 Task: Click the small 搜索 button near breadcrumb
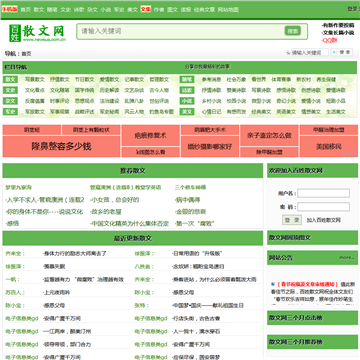pos(342,52)
